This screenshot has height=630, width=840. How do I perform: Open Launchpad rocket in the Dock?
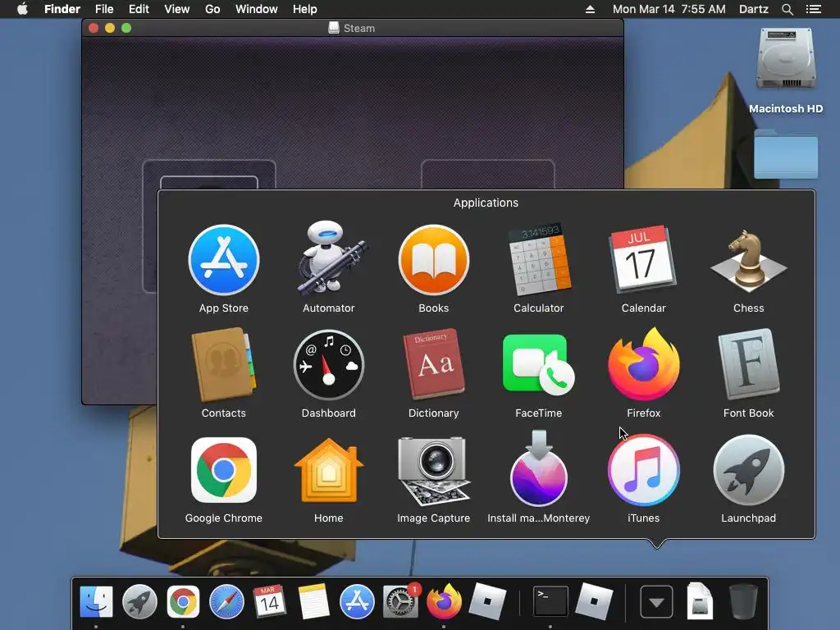(x=139, y=601)
